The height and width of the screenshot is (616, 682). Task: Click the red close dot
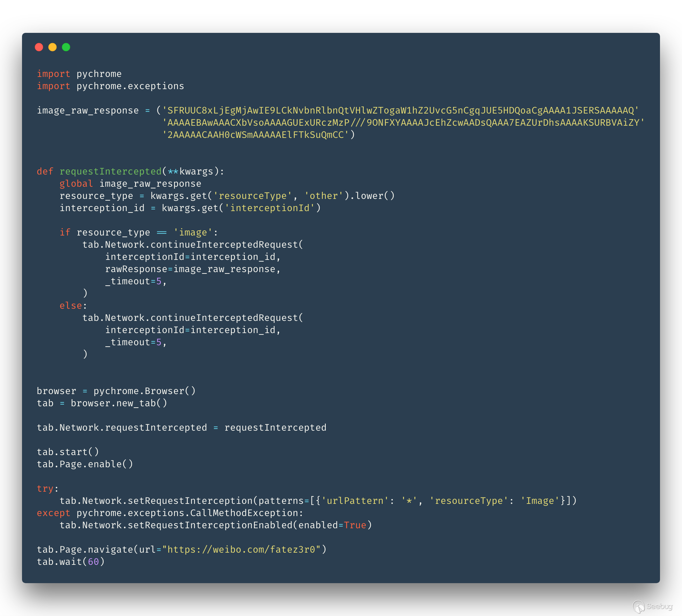(39, 47)
